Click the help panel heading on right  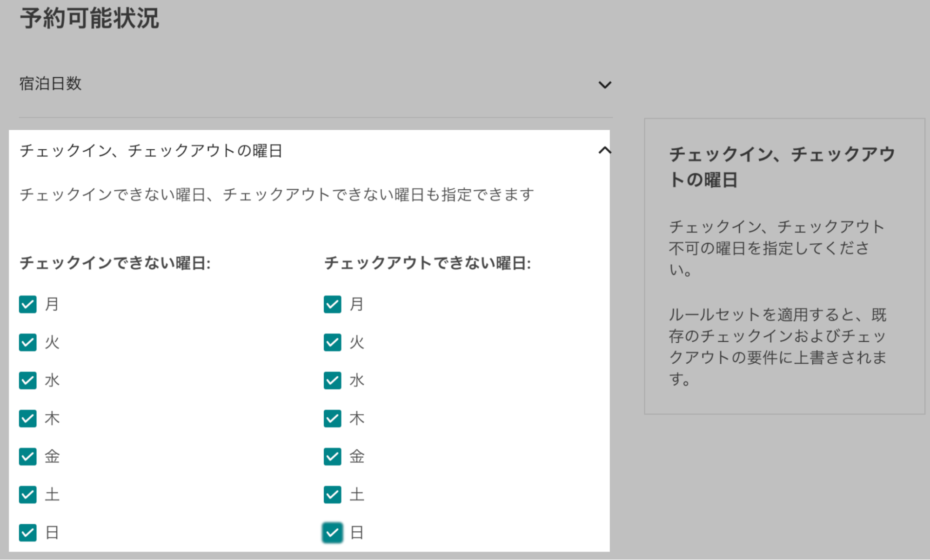[782, 167]
